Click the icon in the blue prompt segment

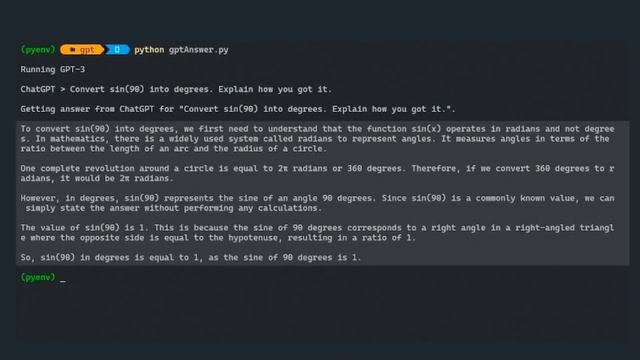click(x=117, y=50)
